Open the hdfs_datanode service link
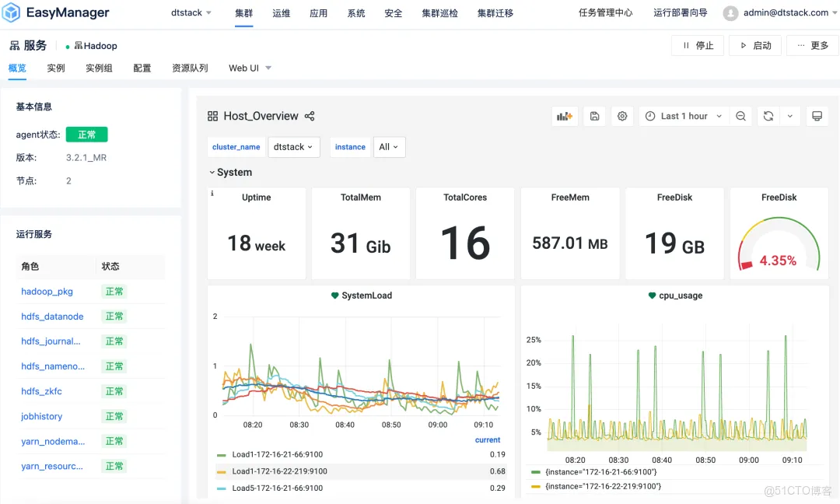 coord(52,317)
